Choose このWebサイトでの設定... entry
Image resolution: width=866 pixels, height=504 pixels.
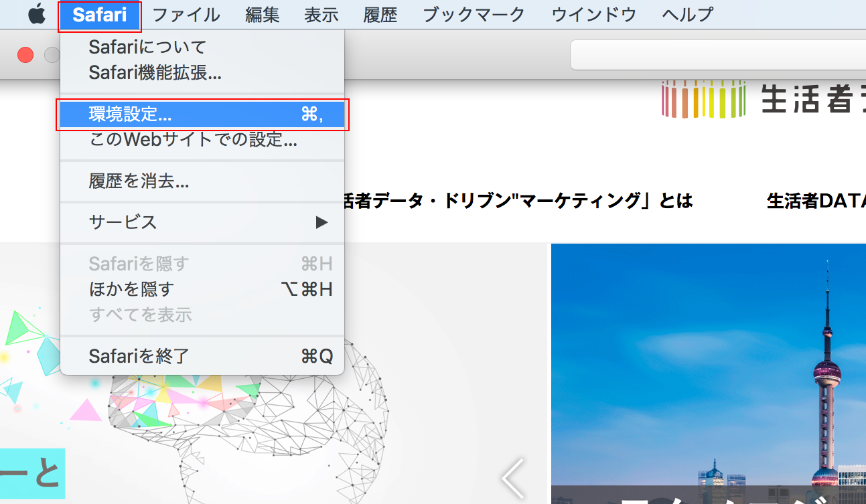[202, 140]
